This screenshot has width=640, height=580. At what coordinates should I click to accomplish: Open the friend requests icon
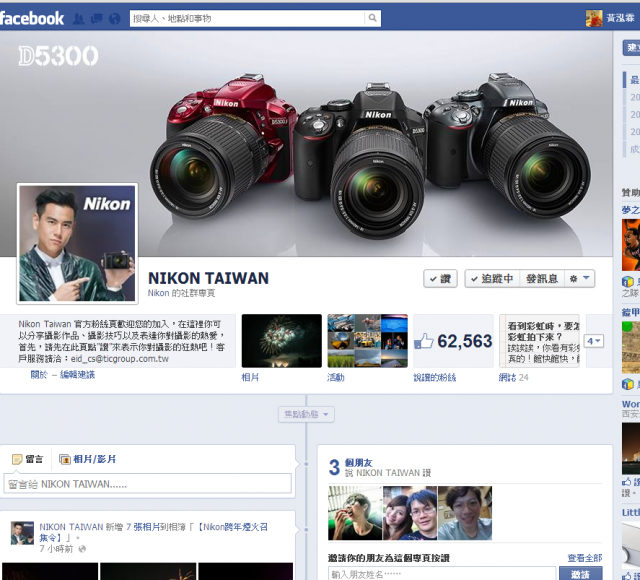tap(78, 19)
